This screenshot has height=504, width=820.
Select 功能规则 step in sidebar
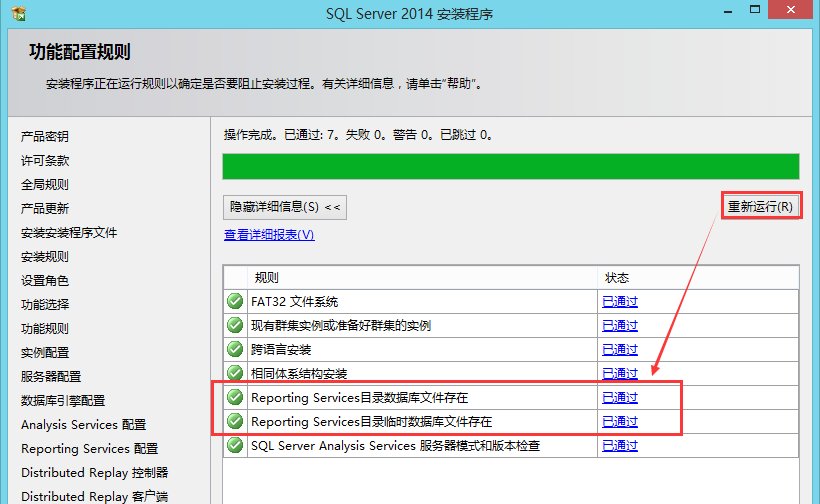[45, 329]
